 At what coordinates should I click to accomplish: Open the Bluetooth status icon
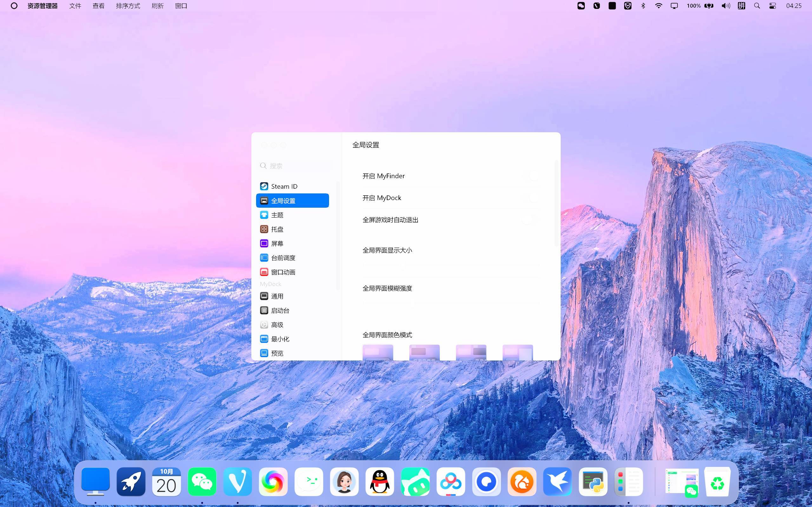click(643, 6)
